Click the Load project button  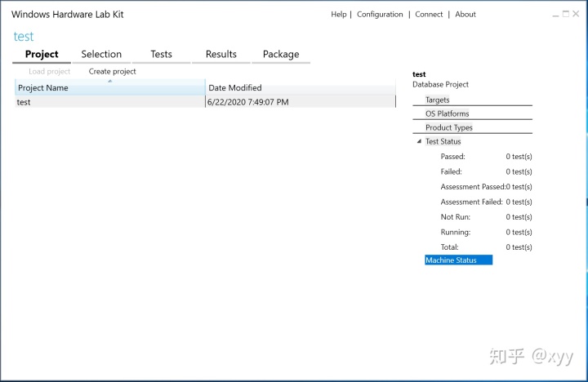pyautogui.click(x=50, y=71)
